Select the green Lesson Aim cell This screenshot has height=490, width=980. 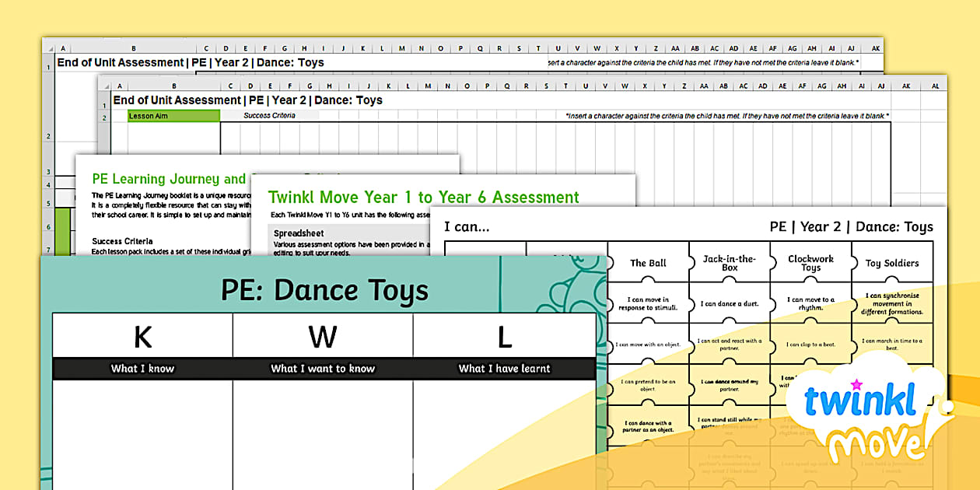tap(173, 116)
